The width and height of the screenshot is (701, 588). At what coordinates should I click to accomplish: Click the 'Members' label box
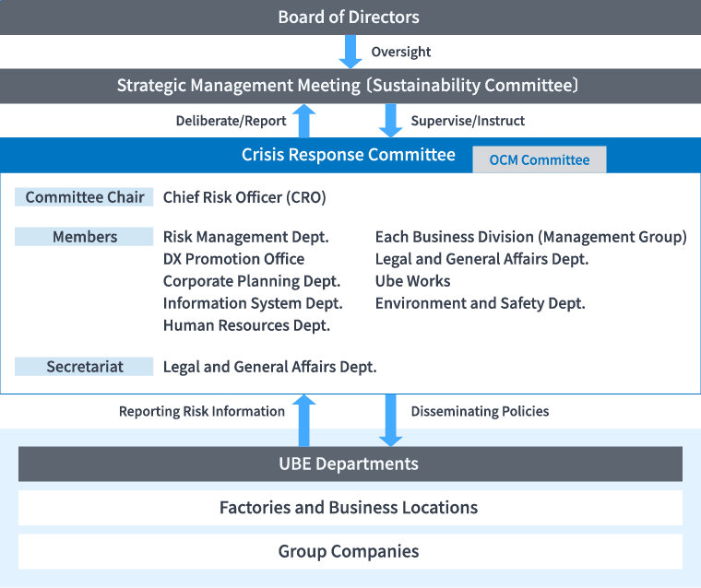tap(84, 237)
